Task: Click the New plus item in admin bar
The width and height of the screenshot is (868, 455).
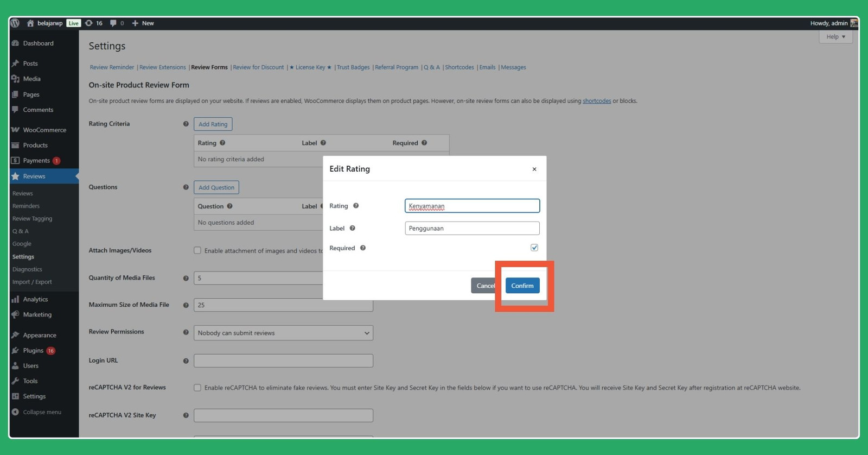Action: coord(143,23)
